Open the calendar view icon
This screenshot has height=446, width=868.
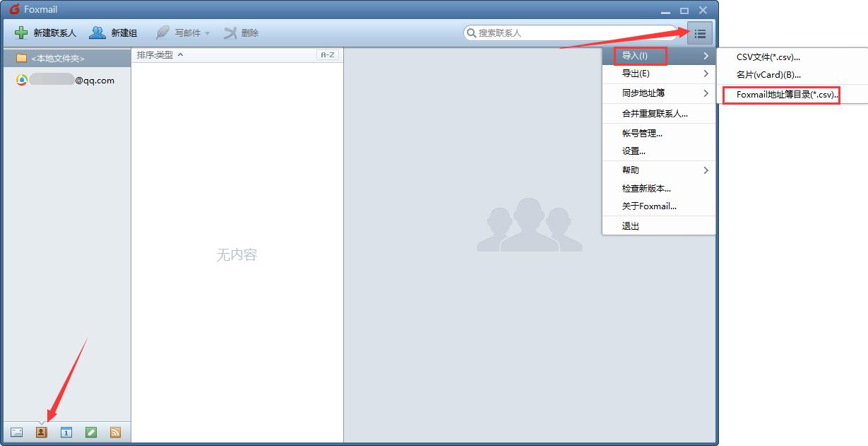pyautogui.click(x=66, y=432)
